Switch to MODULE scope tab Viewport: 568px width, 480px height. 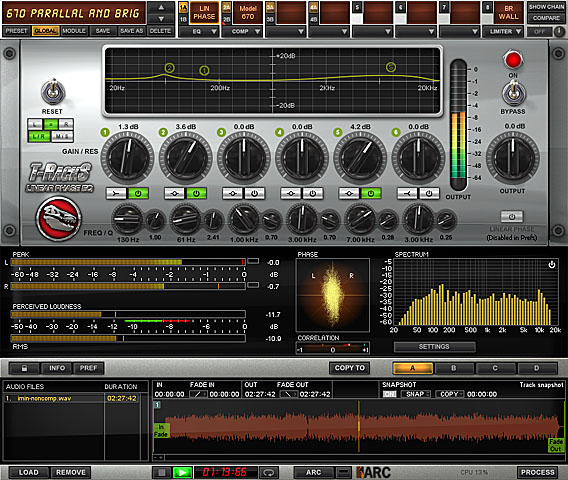tap(74, 31)
